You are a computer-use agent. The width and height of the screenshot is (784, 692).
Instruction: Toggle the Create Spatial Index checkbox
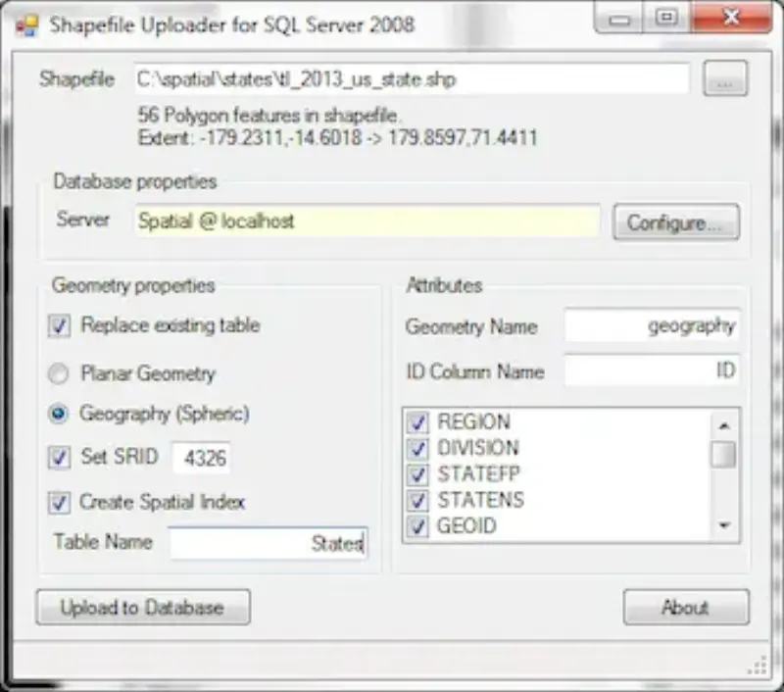click(x=59, y=502)
